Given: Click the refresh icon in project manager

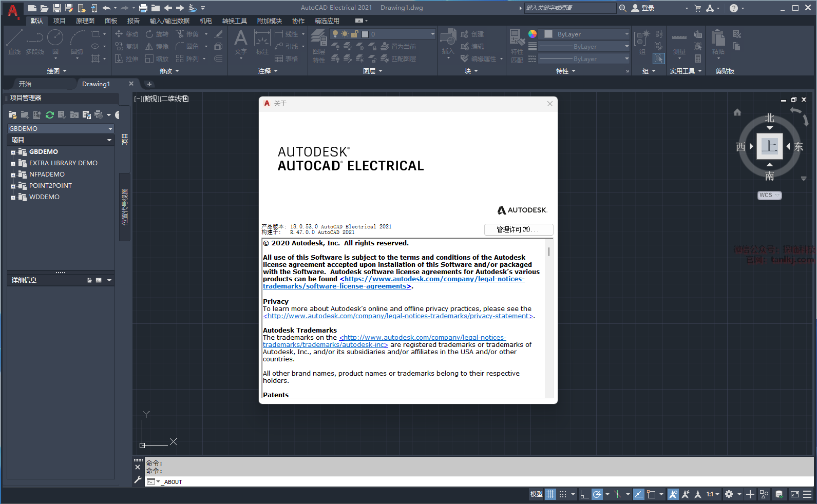Looking at the screenshot, I should pyautogui.click(x=50, y=115).
